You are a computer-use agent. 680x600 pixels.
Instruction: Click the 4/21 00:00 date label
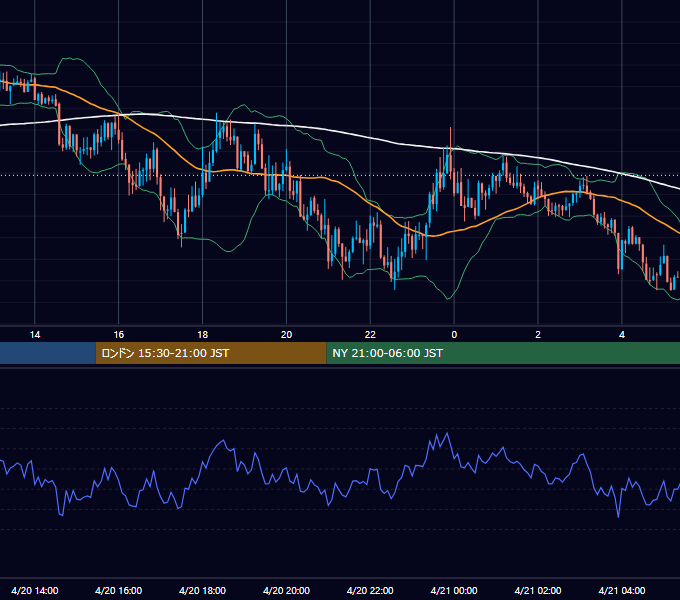(x=454, y=590)
